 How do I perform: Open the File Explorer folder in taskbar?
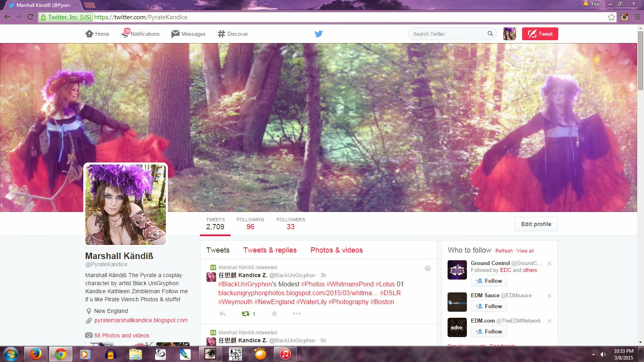click(136, 354)
